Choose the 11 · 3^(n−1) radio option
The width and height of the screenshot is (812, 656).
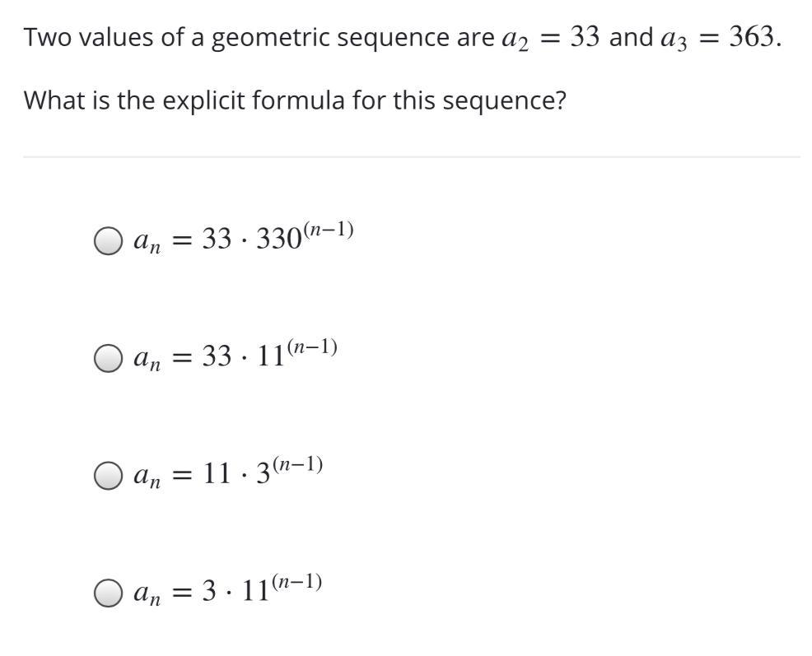(x=108, y=476)
